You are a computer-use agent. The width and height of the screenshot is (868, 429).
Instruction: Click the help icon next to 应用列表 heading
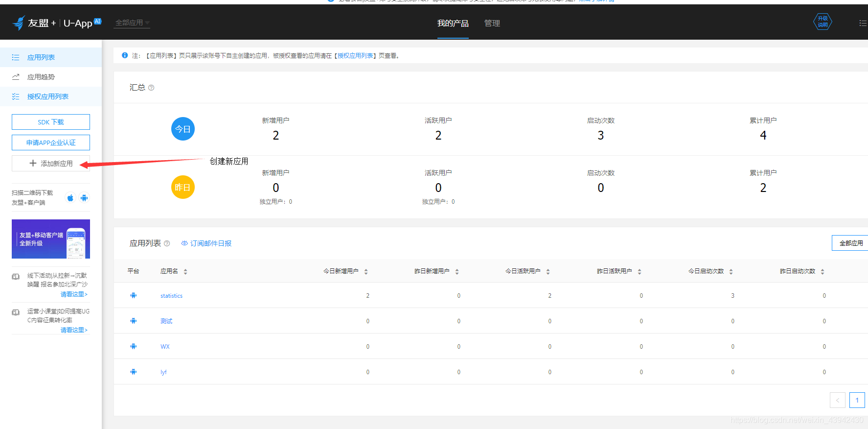click(x=167, y=243)
